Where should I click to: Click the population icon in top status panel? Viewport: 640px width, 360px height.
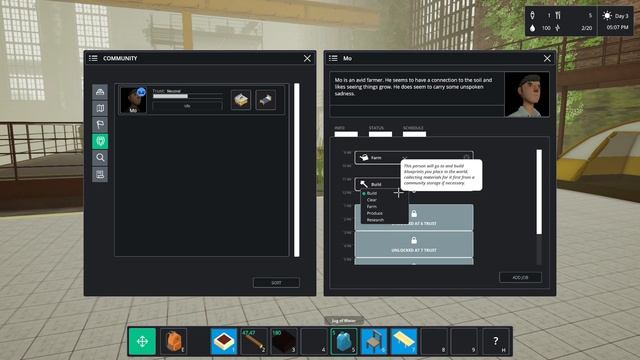(x=532, y=16)
